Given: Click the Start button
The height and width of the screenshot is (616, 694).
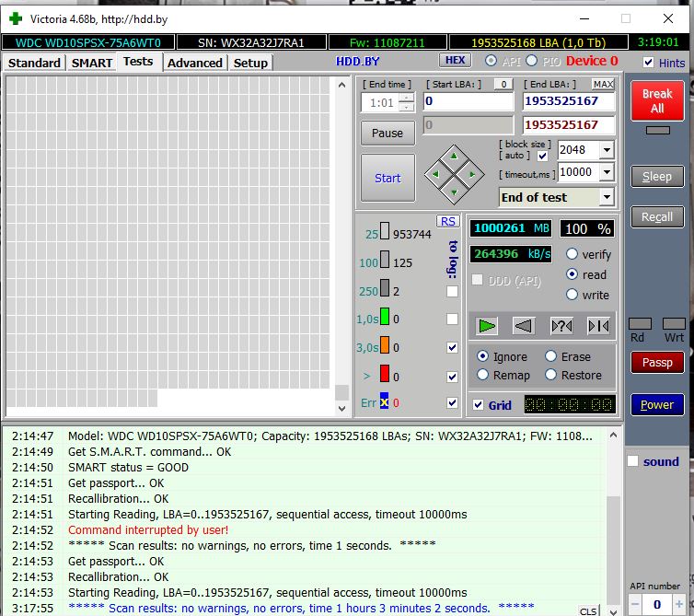Looking at the screenshot, I should coord(387,178).
